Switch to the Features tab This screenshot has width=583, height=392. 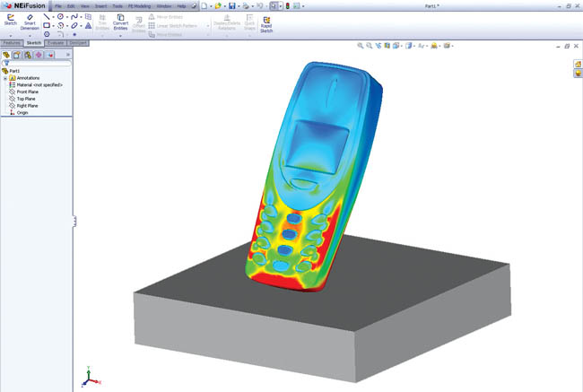coord(12,43)
